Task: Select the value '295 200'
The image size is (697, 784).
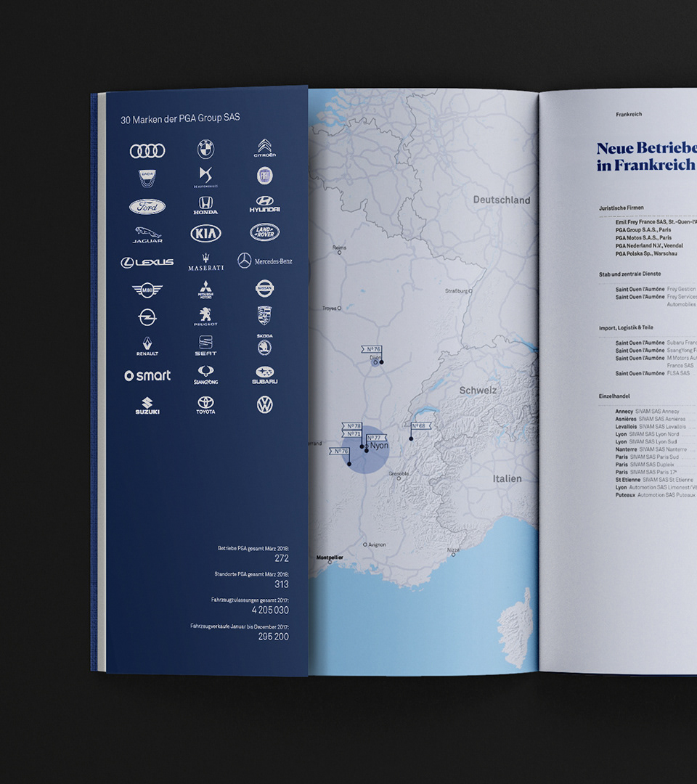Action: click(274, 637)
